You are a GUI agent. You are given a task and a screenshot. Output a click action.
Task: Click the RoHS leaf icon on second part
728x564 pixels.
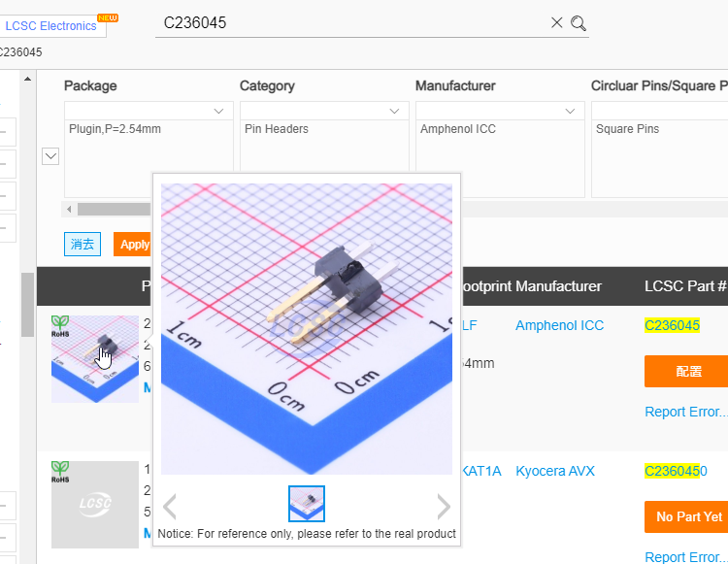coord(60,472)
